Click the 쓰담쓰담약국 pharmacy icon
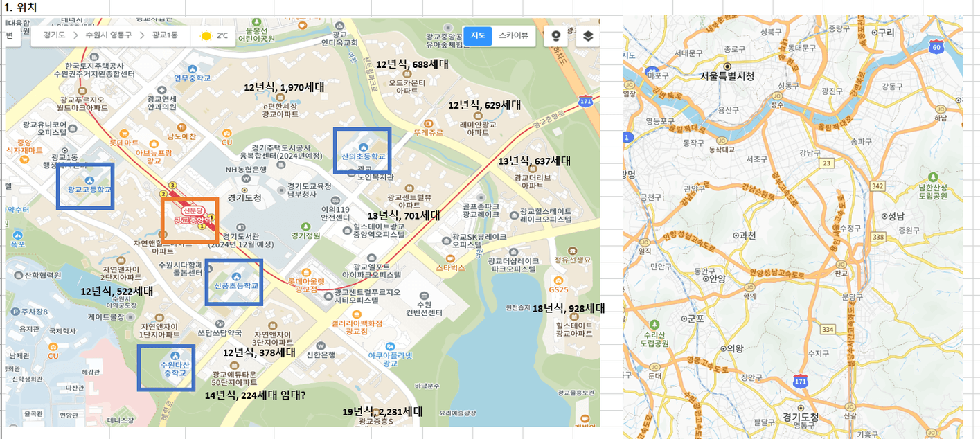This screenshot has width=980, height=439. click(x=222, y=323)
